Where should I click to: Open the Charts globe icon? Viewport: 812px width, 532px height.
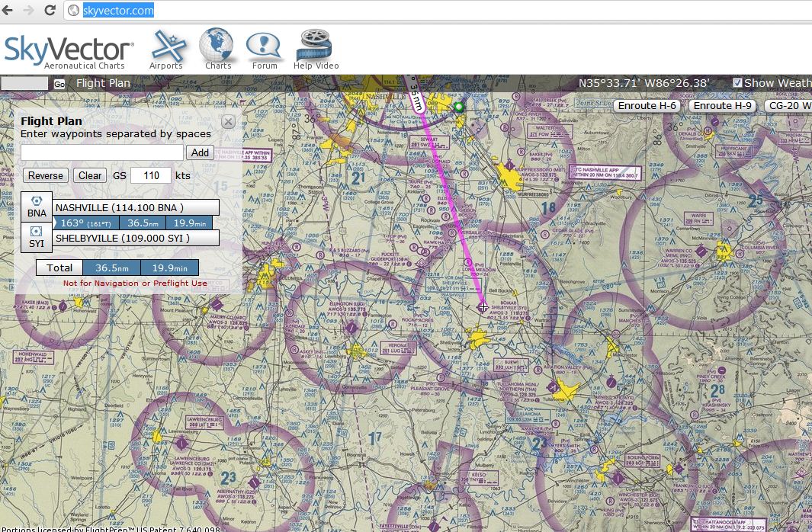pos(217,49)
